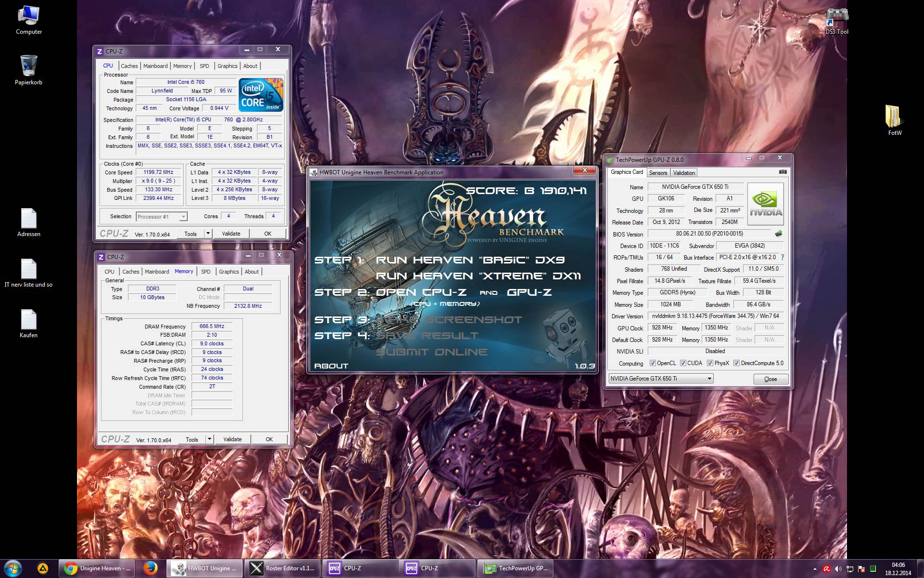Toggle the DirectCompute 5.0 checkbox
This screenshot has width=924, height=578.
click(x=736, y=363)
